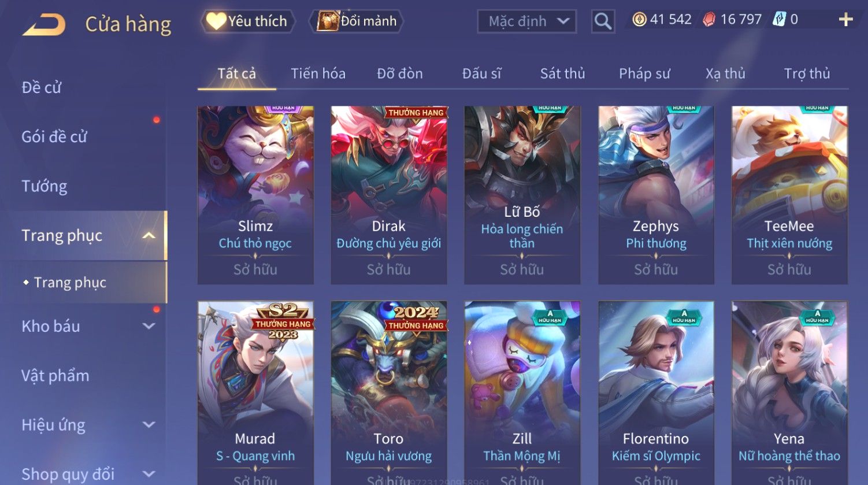Switch to the Sát thủ tab
868x485 pixels.
(562, 73)
